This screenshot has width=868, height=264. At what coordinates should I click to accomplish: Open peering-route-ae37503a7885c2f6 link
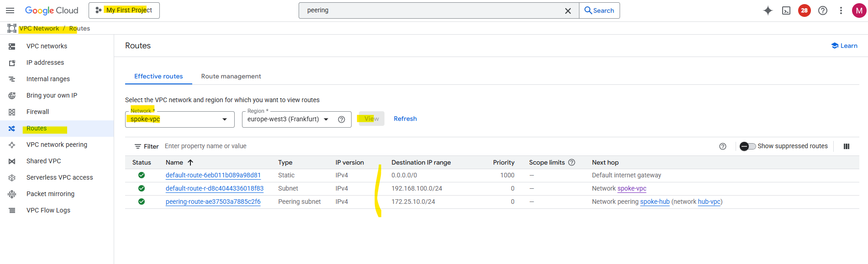(x=213, y=202)
